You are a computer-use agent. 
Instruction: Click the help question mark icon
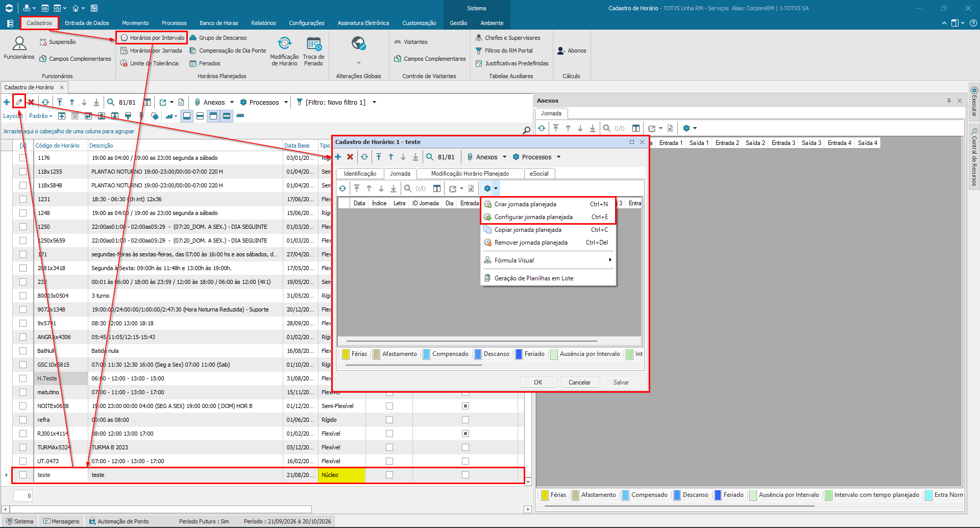973,23
